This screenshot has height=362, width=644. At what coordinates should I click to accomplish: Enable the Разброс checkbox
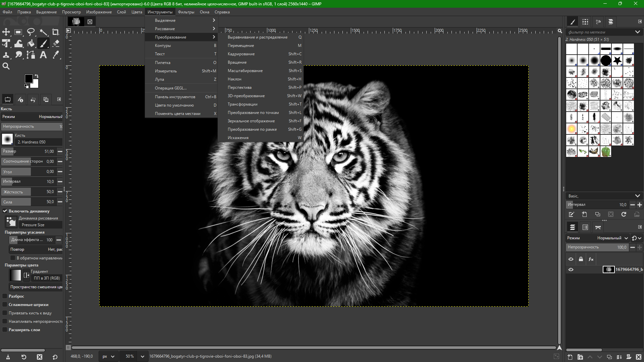pos(5,296)
